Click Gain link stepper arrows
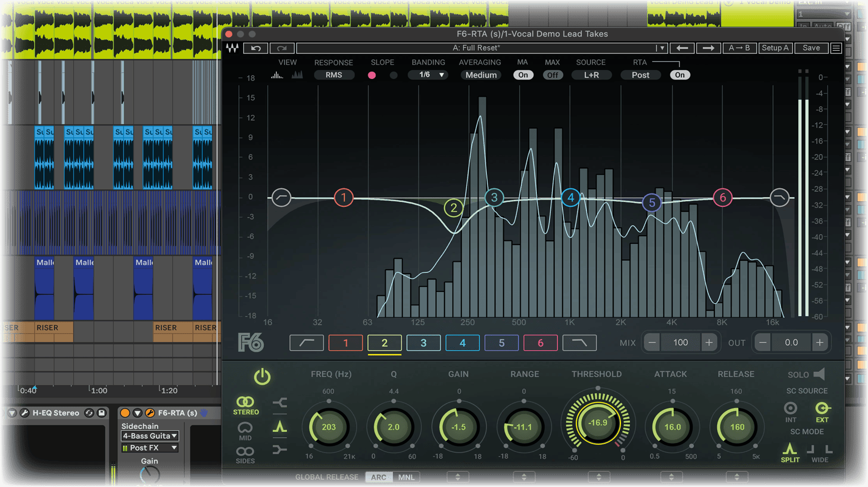This screenshot has width=868, height=487. pos(458,477)
